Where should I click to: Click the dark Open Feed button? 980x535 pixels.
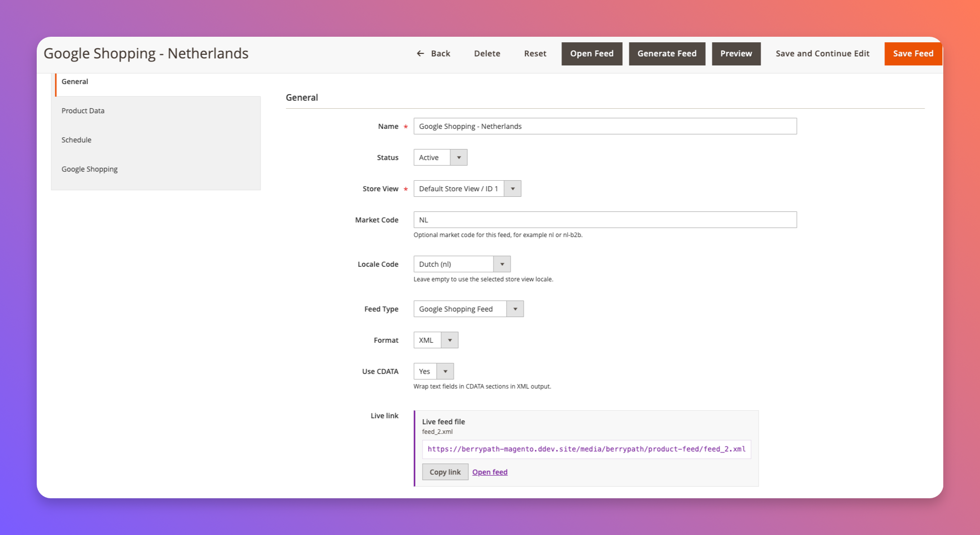point(592,54)
